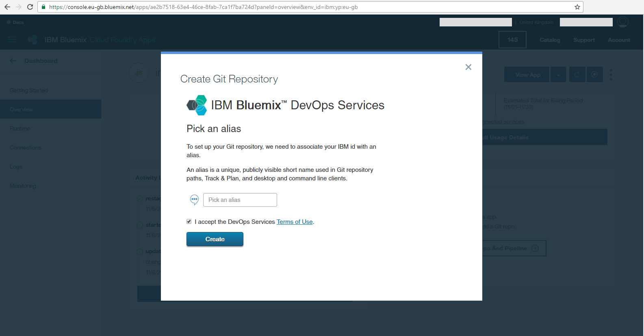Open the hamburger menu in Bluemix header

pos(13,40)
